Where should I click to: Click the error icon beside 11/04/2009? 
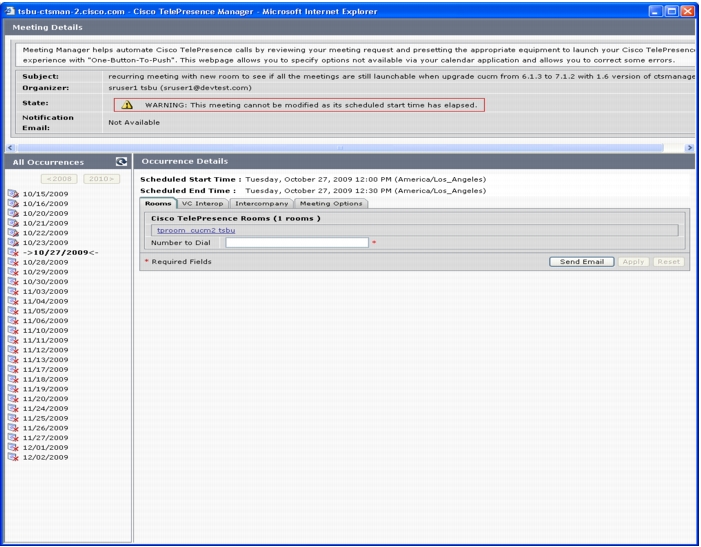pos(13,301)
